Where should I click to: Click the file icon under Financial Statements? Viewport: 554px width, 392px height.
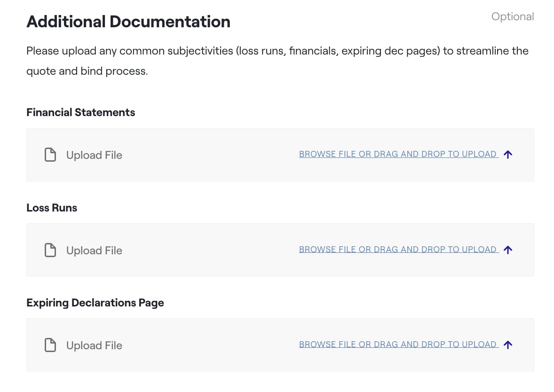coord(50,155)
